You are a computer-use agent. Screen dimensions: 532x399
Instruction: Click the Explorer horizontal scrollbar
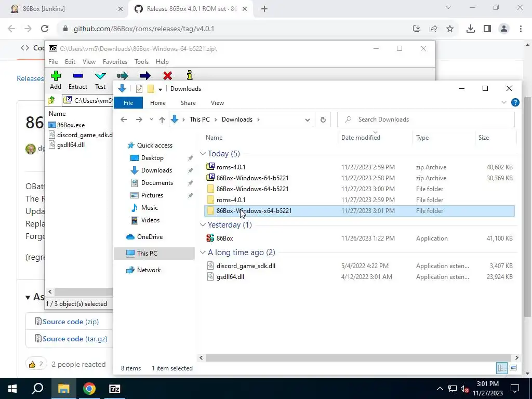[358, 357]
